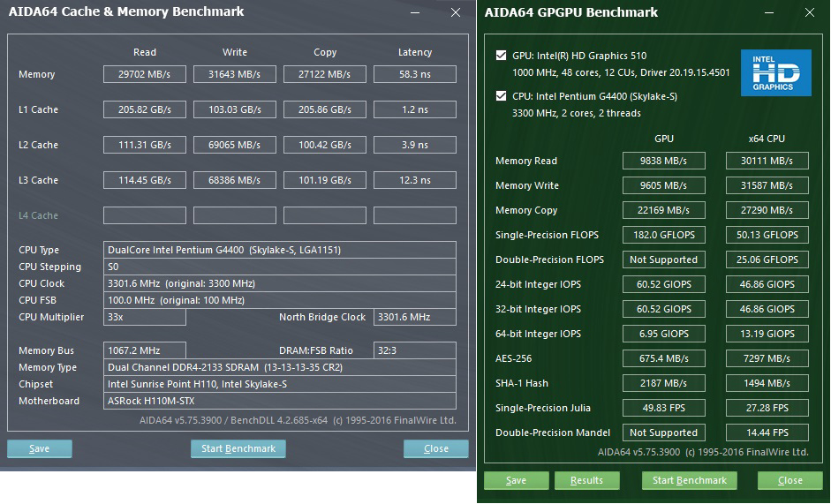Select GPU Memory Read 9838 MB/s
The image size is (831, 504).
[663, 161]
